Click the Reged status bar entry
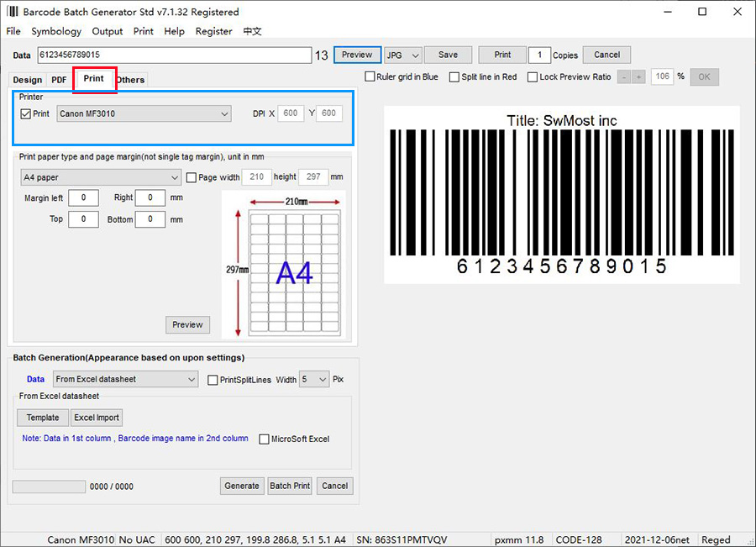 tap(716, 539)
